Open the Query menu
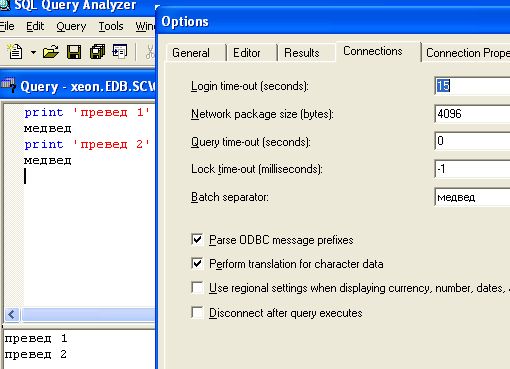This screenshot has width=510, height=369. tap(71, 26)
